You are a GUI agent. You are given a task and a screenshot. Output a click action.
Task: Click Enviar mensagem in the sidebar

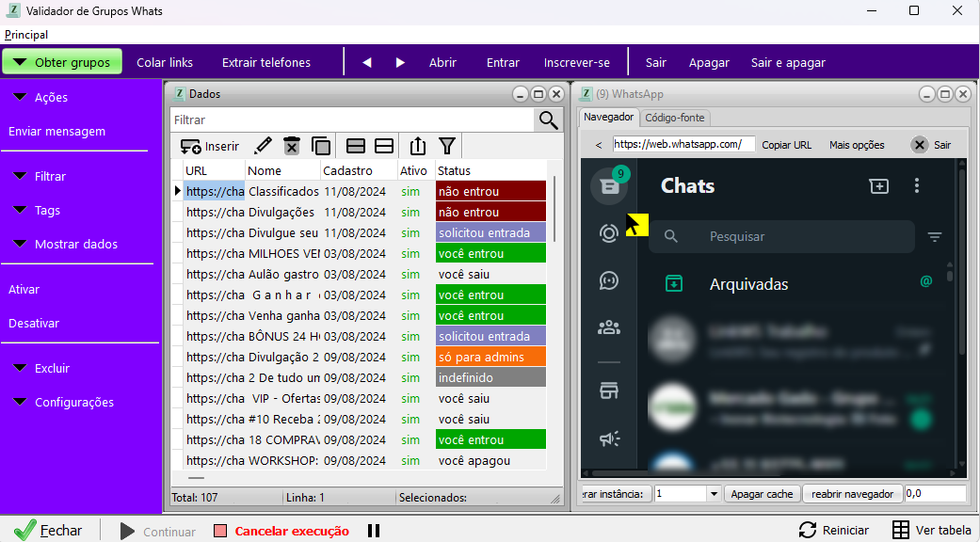56,132
